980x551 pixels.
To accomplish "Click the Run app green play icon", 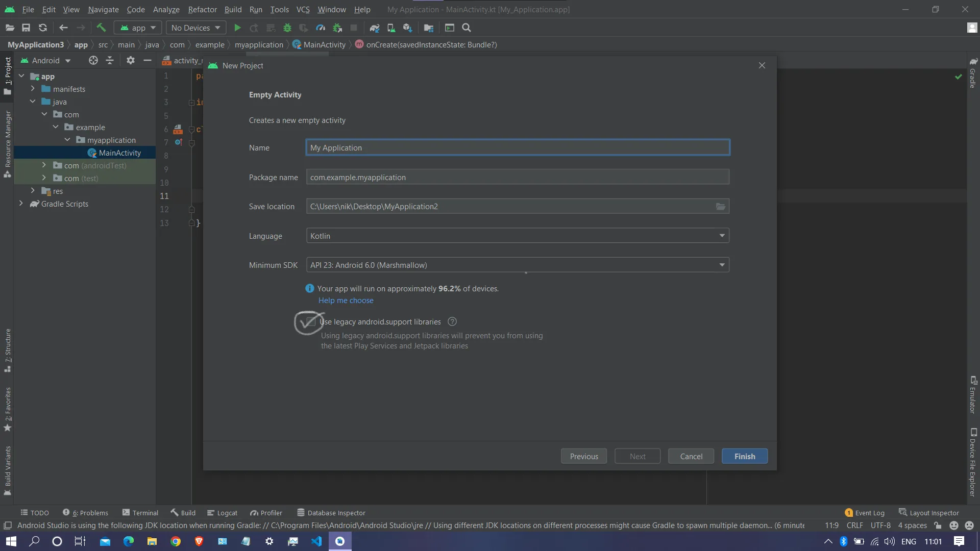I will pyautogui.click(x=237, y=28).
